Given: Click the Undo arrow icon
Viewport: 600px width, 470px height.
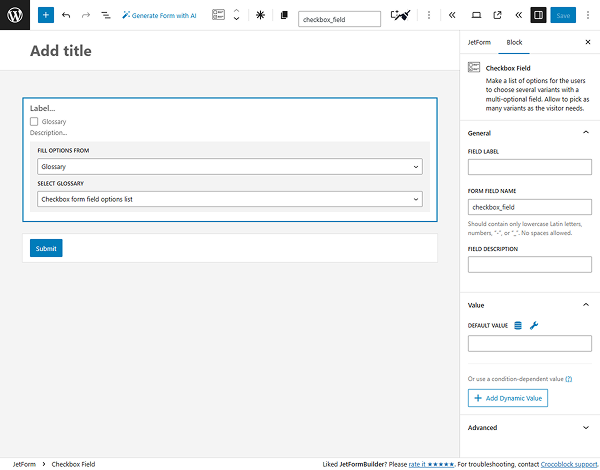Looking at the screenshot, I should click(x=66, y=15).
